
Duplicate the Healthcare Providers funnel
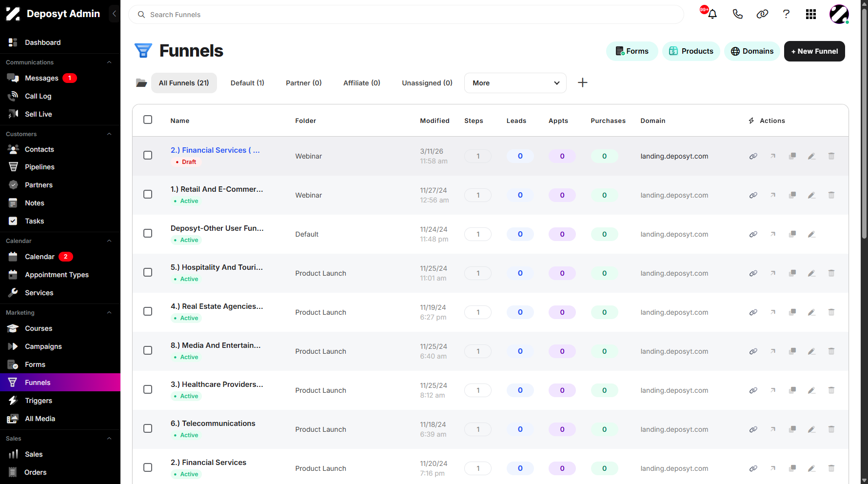[792, 390]
